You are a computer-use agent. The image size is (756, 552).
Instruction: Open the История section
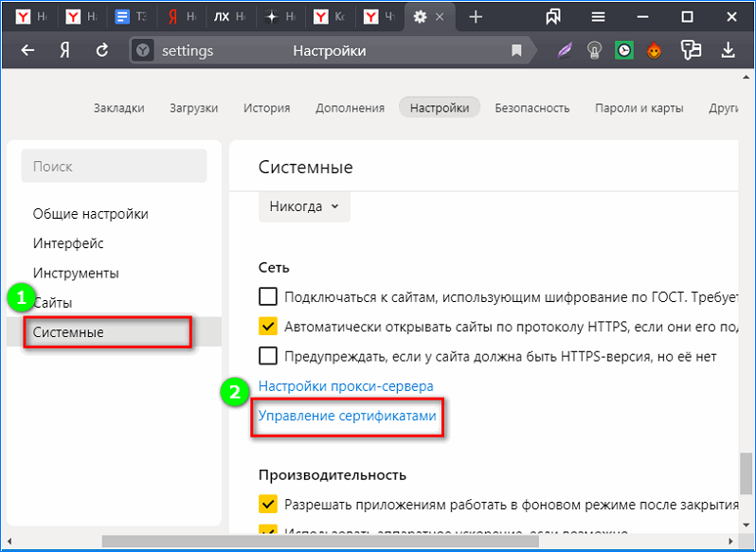pos(266,108)
